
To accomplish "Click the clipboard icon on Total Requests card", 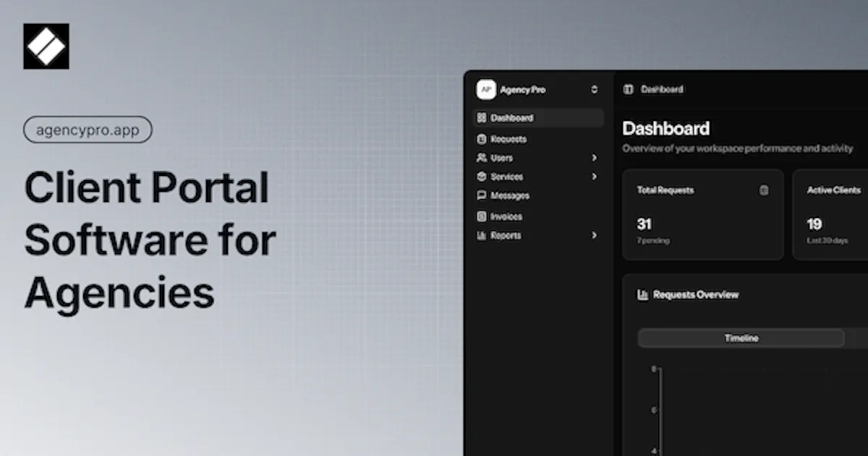I will pyautogui.click(x=764, y=190).
